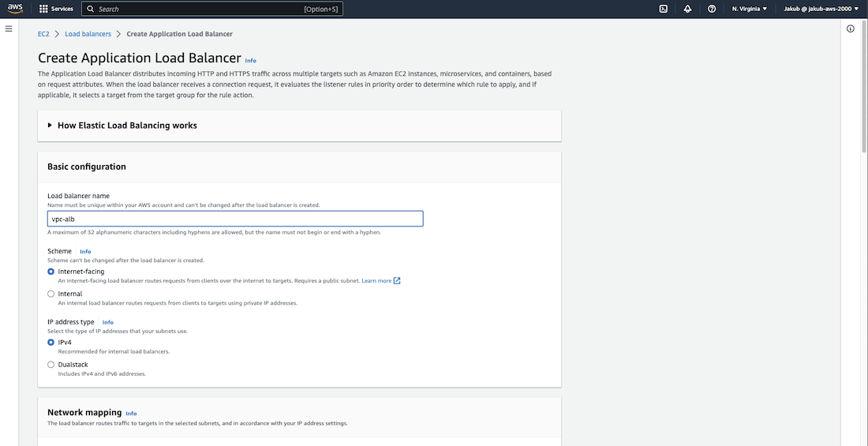Select the Internal scheme option

[x=51, y=294]
